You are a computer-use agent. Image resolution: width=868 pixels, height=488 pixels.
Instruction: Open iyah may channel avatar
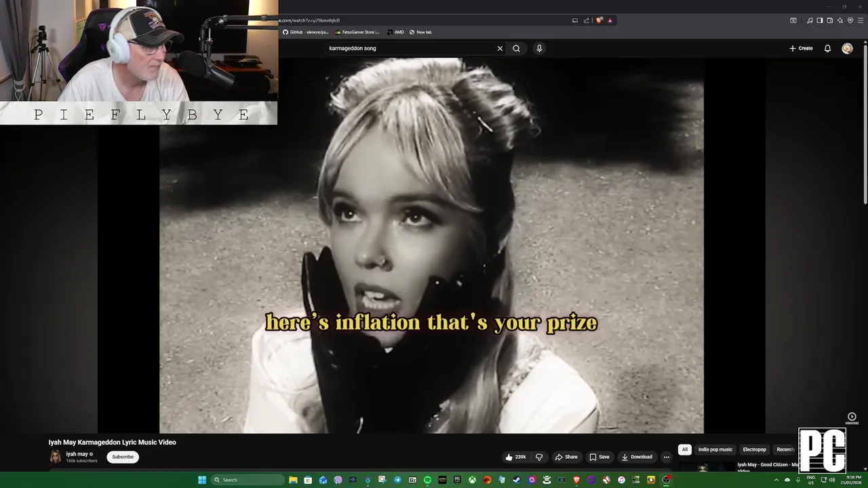56,457
